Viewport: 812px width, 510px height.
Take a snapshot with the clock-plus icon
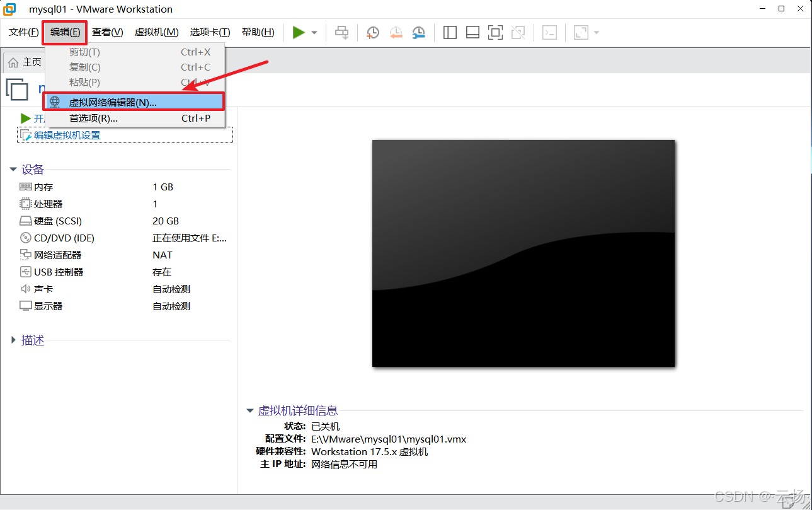(x=373, y=32)
